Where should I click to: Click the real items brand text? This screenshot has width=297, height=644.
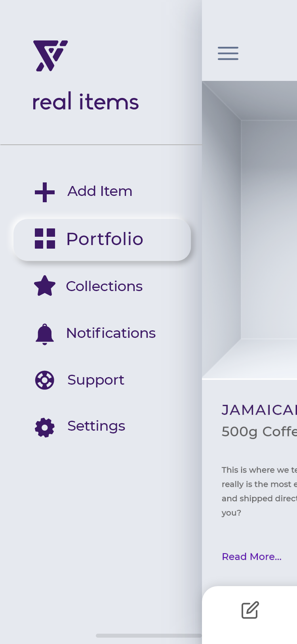coord(86,102)
